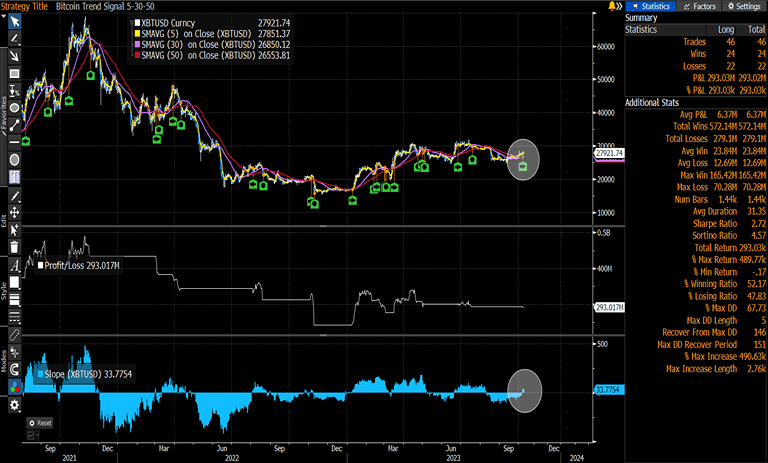768x463 pixels.
Task: Click the Slope (XBTUSD) legend swatch
Action: pyautogui.click(x=41, y=374)
